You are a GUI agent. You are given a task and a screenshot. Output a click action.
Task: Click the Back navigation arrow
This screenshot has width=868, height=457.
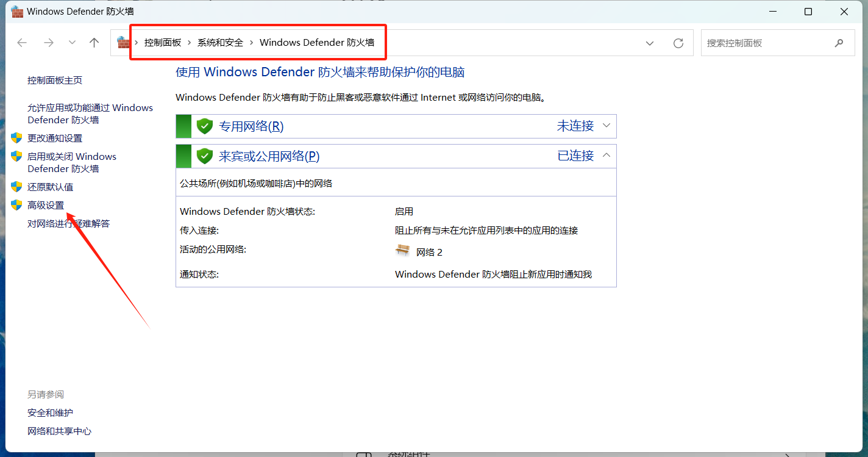tap(22, 43)
